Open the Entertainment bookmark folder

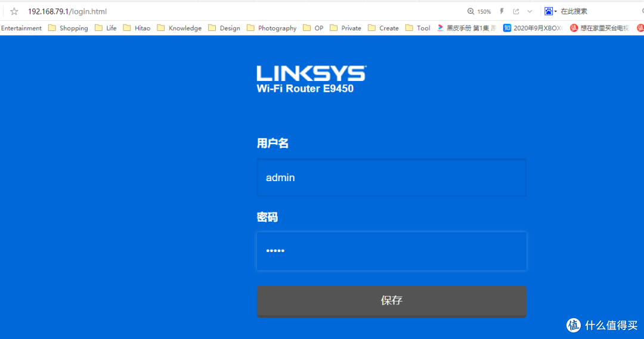pyautogui.click(x=21, y=28)
